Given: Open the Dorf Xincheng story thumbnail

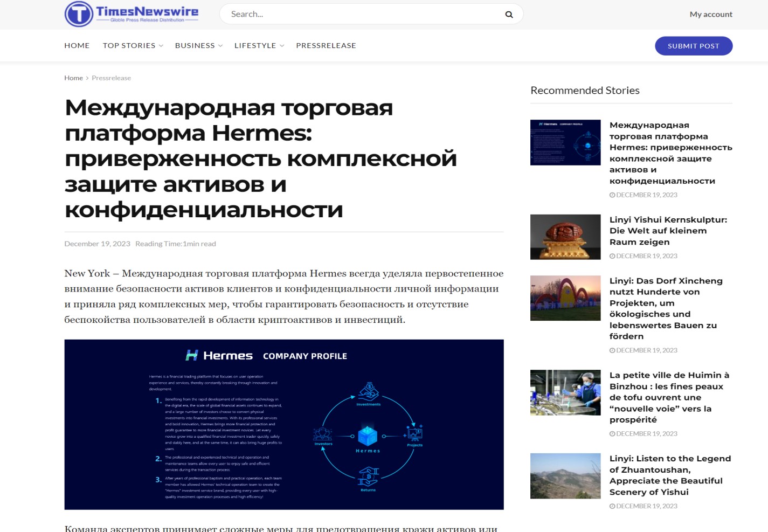Looking at the screenshot, I should coord(565,298).
